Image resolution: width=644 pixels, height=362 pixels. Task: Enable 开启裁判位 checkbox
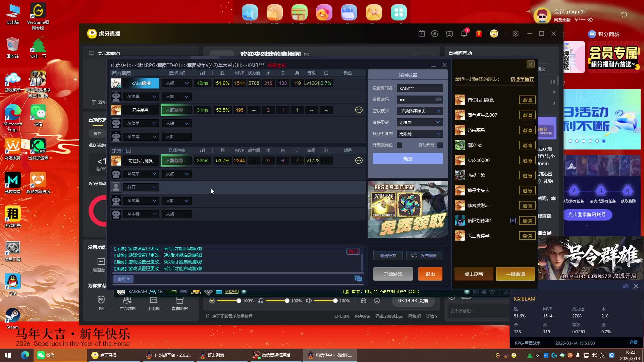(399, 145)
